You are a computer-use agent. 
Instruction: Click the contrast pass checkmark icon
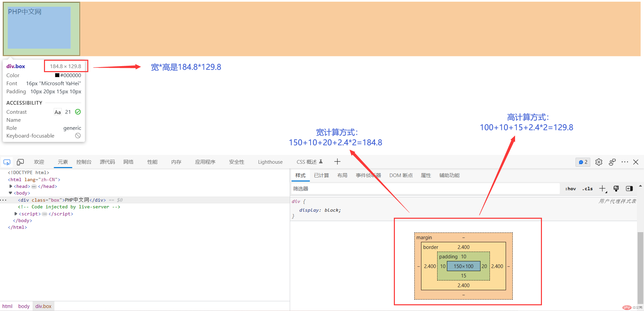pyautogui.click(x=78, y=112)
